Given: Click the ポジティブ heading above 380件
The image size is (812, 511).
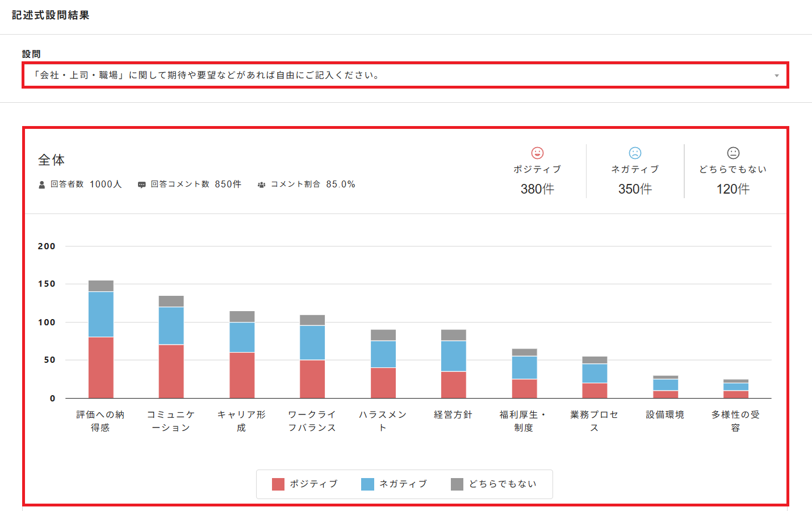Looking at the screenshot, I should point(537,169).
